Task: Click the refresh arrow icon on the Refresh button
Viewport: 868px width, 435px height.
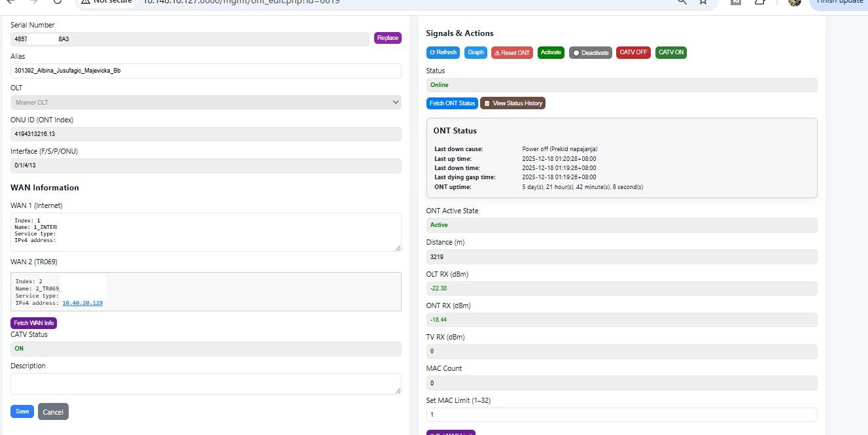Action: tap(433, 52)
